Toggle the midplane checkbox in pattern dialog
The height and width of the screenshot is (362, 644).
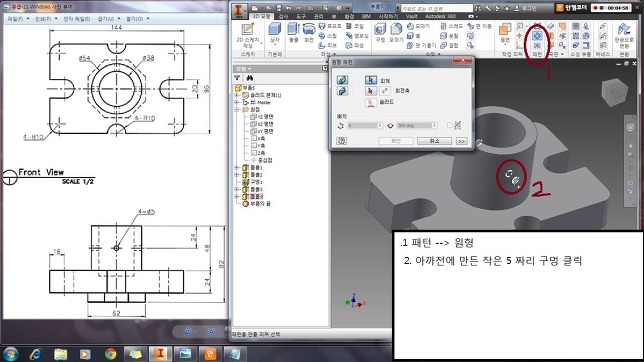[x=450, y=125]
